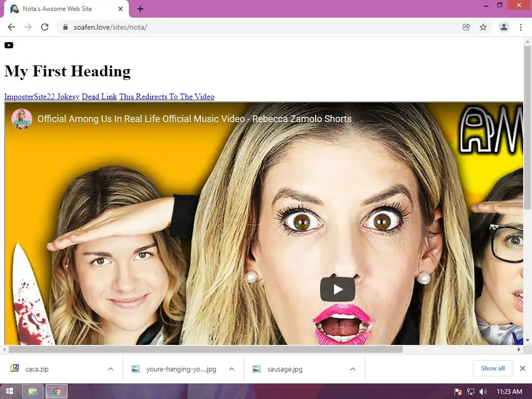Image resolution: width=532 pixels, height=399 pixels.
Task: Expand options chevron for sausage.jpg
Action: click(x=353, y=369)
